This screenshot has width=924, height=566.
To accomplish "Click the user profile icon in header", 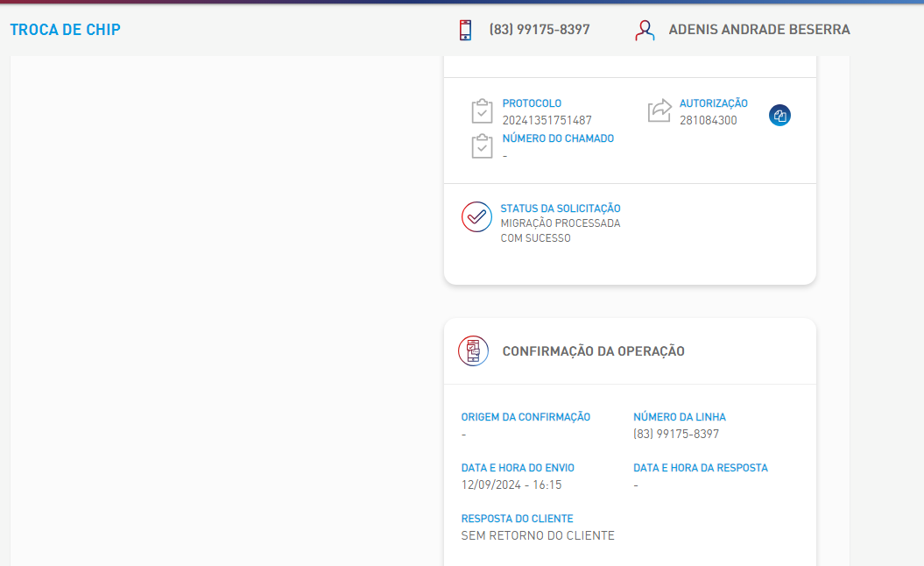I will click(645, 30).
